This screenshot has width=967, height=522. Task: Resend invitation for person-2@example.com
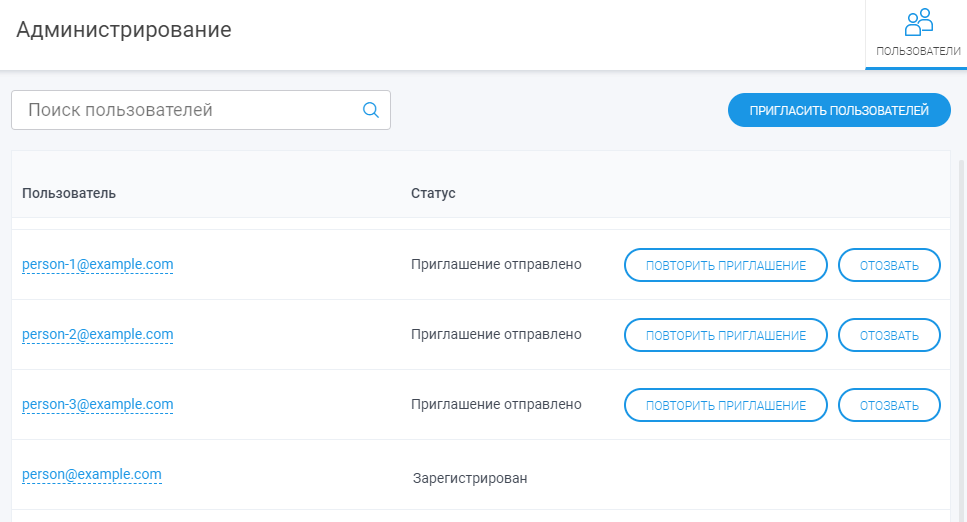(x=725, y=335)
